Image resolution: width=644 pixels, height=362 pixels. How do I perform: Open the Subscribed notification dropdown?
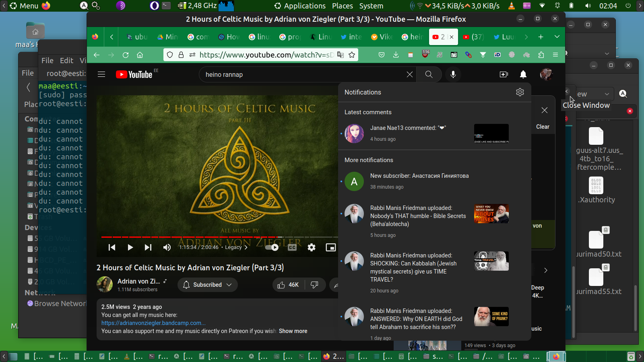(x=208, y=285)
